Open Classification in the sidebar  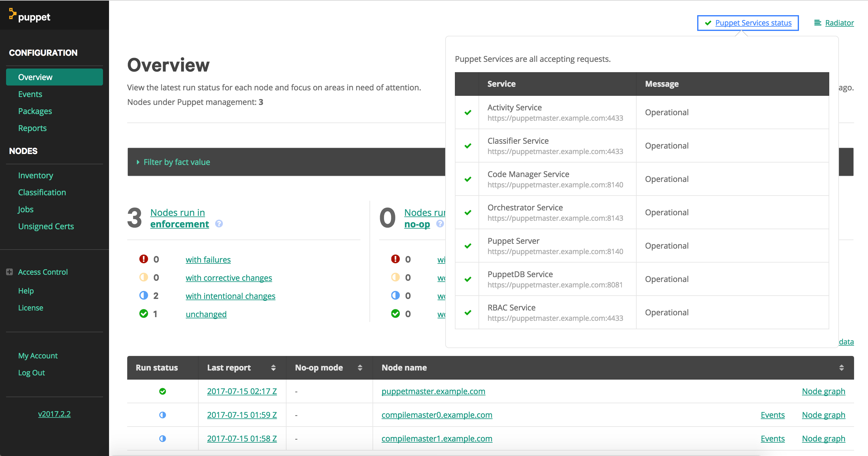[42, 192]
